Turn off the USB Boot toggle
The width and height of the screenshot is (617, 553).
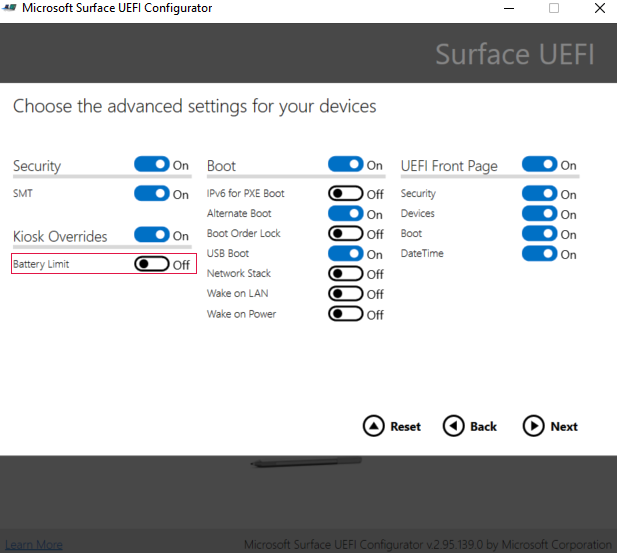345,253
